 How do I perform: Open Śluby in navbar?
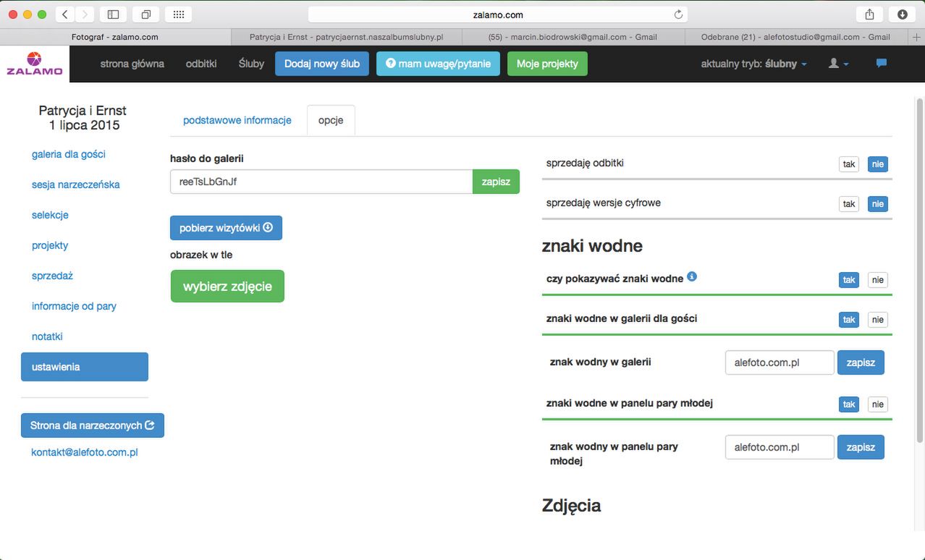tap(251, 64)
